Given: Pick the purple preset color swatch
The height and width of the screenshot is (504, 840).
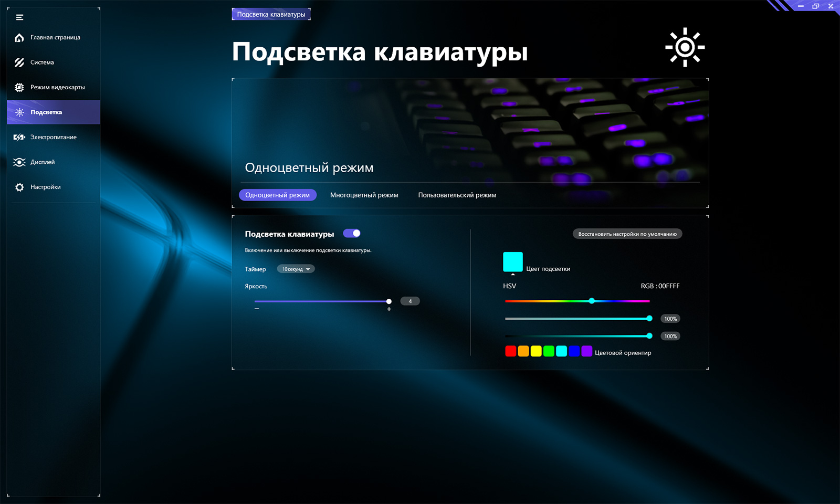Looking at the screenshot, I should (x=587, y=351).
